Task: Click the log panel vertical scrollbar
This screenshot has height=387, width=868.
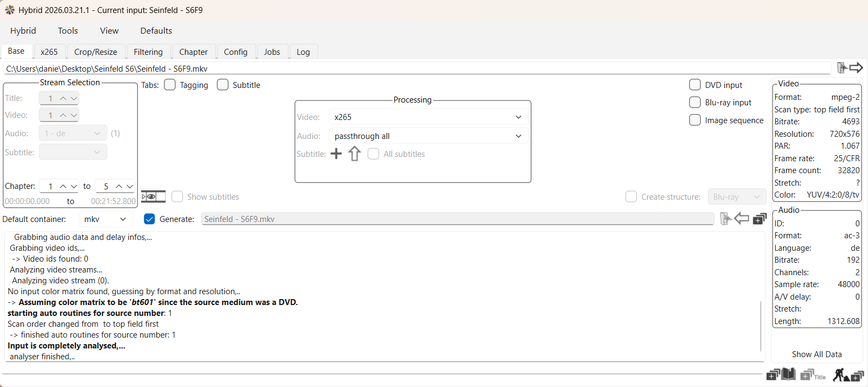Action: tap(761, 325)
